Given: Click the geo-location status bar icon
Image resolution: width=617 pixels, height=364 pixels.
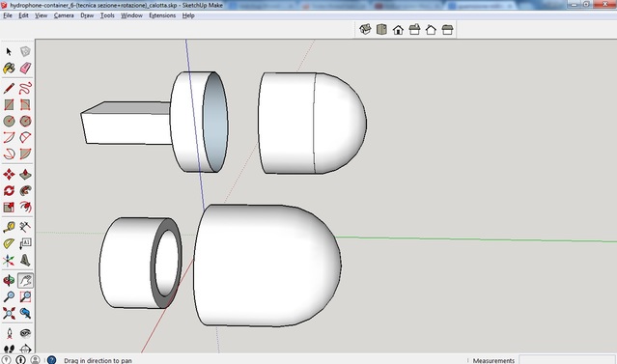Looking at the screenshot, I should [x=7, y=360].
